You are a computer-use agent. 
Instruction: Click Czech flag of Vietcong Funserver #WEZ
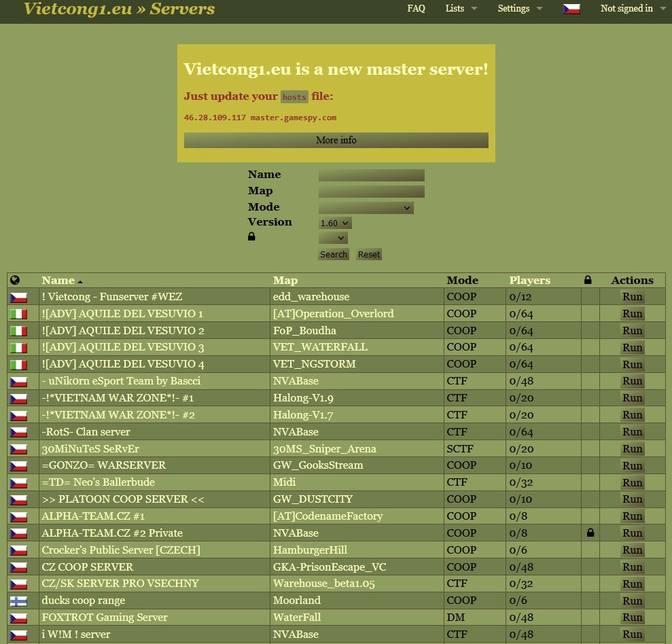tap(18, 297)
